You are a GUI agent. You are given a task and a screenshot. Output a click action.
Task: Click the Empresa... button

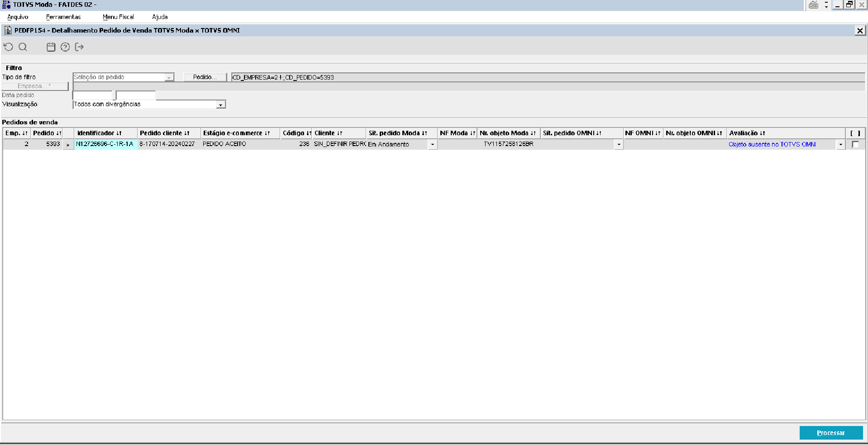tap(35, 86)
